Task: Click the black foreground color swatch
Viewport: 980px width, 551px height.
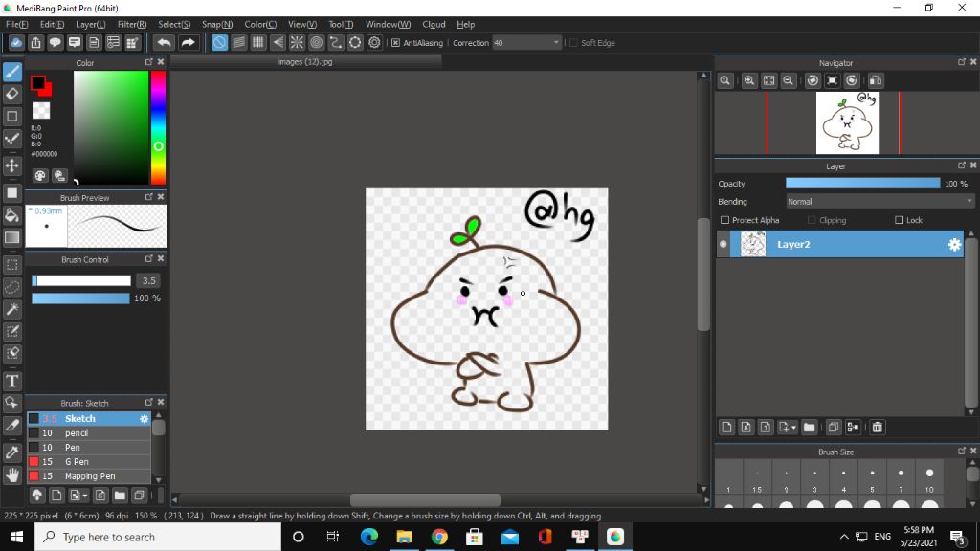Action: (x=38, y=82)
